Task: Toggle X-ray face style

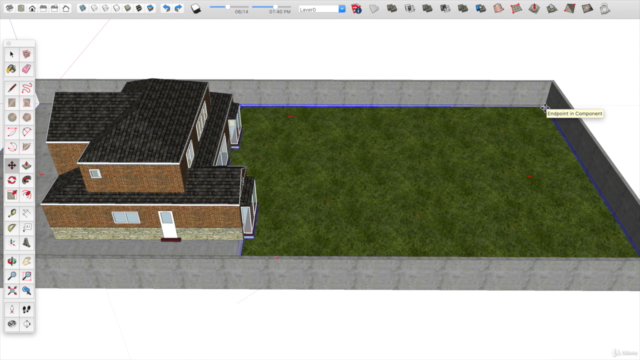Action: click(x=82, y=8)
